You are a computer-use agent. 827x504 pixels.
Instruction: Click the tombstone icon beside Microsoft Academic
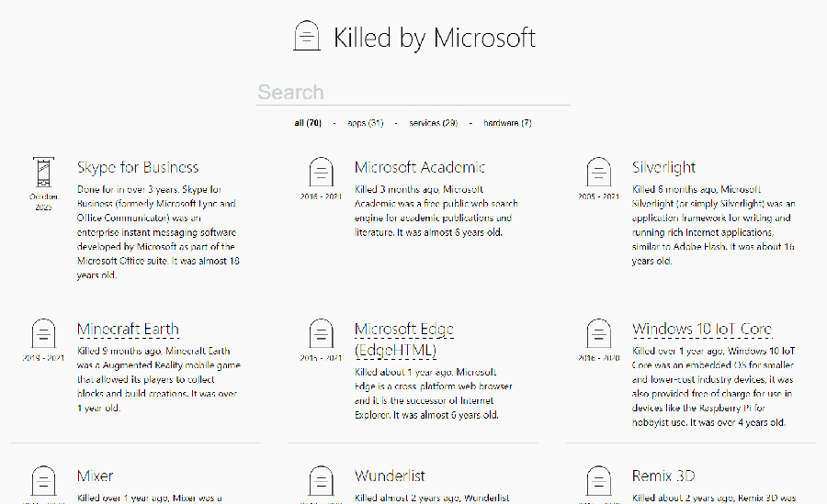(320, 173)
